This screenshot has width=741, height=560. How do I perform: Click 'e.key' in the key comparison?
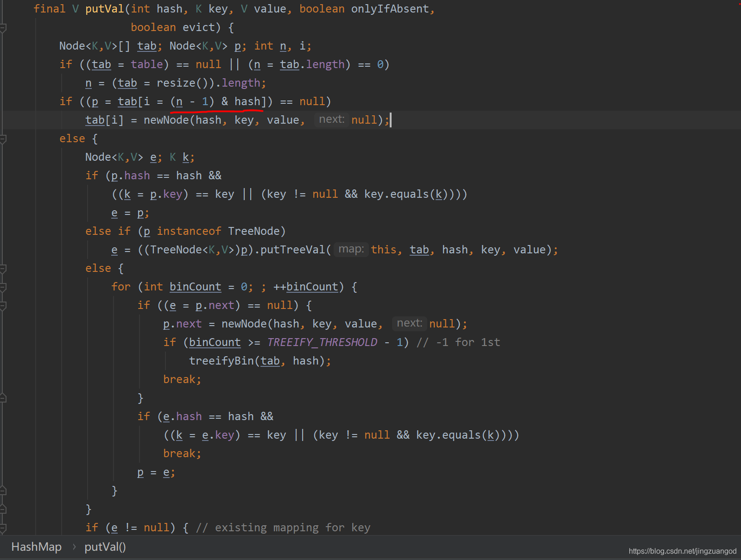(218, 435)
